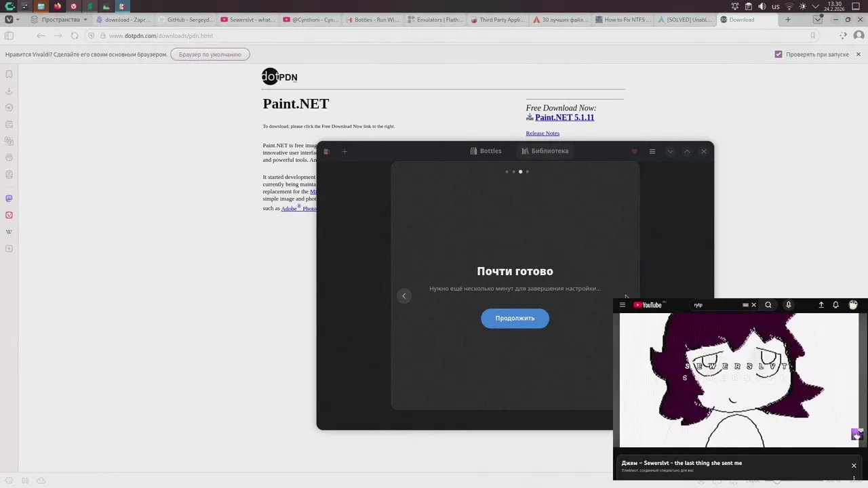Screen dimensions: 868x488
Task: Bookmark this page icon in address bar
Action: [x=812, y=36]
